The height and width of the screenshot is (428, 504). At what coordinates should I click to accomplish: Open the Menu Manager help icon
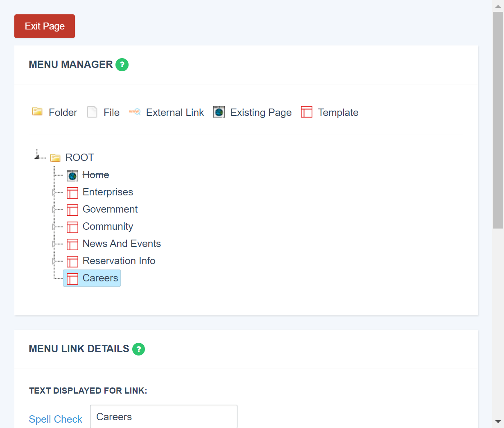pos(122,65)
